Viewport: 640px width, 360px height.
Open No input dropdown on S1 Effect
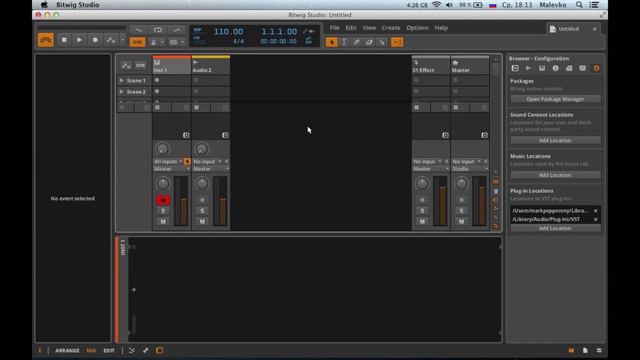coord(427,162)
